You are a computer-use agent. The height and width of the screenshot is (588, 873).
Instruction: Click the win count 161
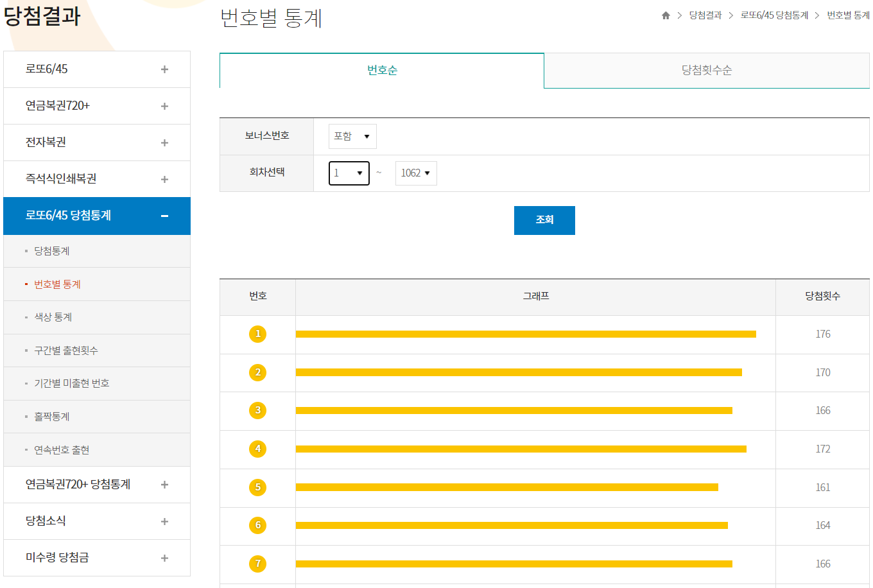point(823,488)
